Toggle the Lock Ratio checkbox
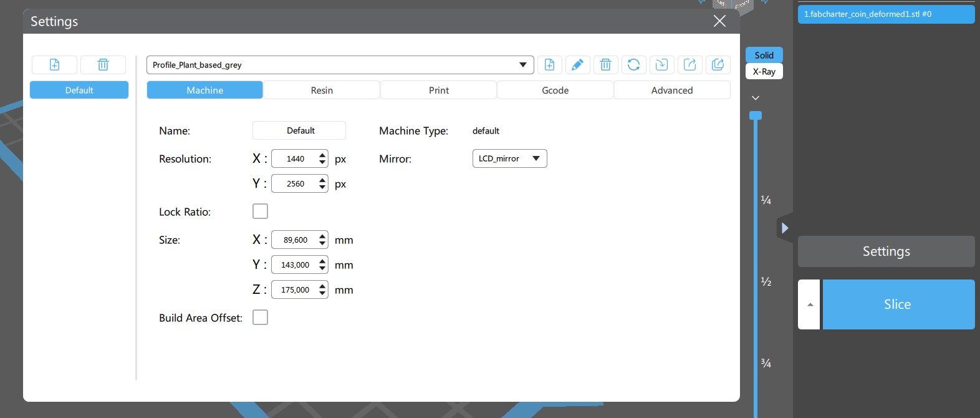This screenshot has width=980, height=418. pyautogui.click(x=260, y=211)
